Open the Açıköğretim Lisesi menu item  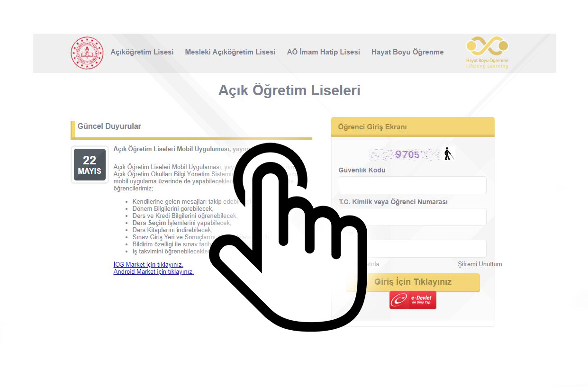(x=142, y=52)
